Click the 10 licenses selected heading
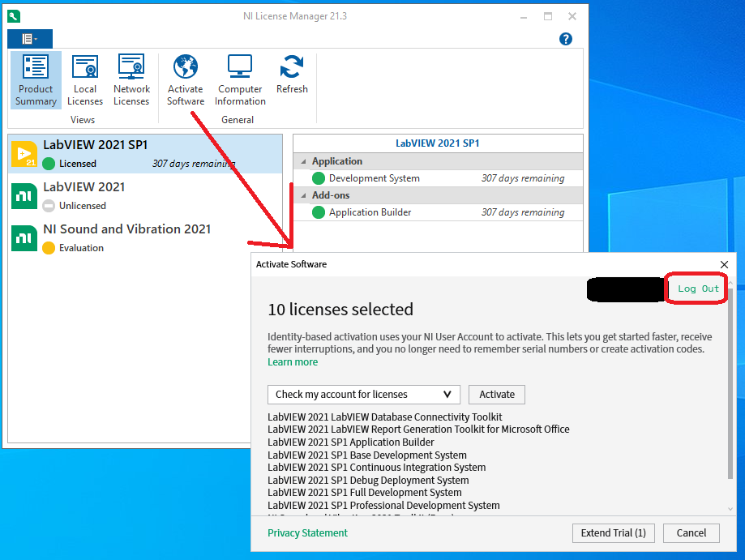The image size is (745, 560). [x=340, y=310]
